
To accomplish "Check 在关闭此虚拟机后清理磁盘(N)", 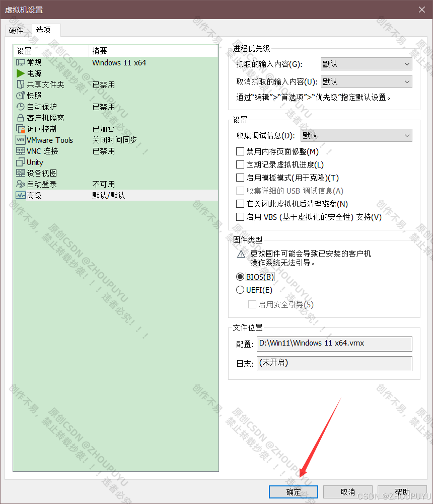I will pyautogui.click(x=240, y=204).
